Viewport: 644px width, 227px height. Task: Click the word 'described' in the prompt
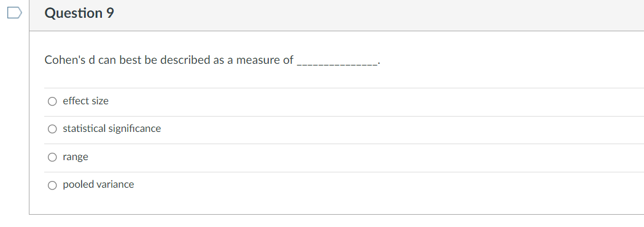[185, 60]
